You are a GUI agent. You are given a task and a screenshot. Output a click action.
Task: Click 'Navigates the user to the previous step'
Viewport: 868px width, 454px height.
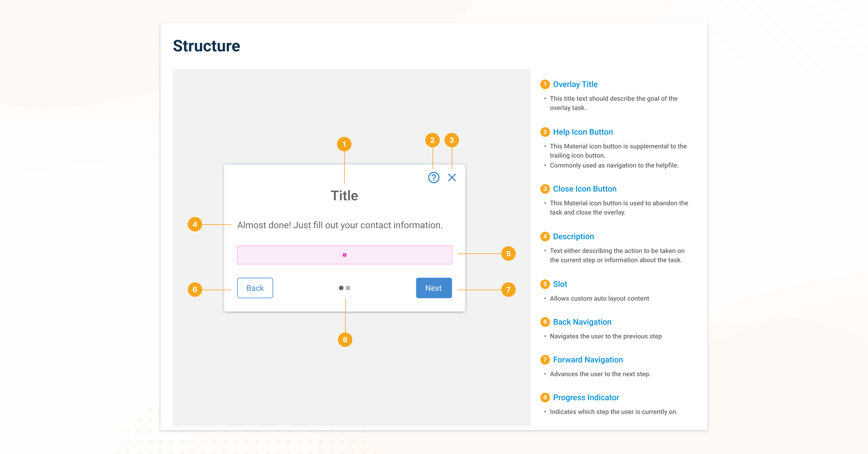pyautogui.click(x=605, y=336)
